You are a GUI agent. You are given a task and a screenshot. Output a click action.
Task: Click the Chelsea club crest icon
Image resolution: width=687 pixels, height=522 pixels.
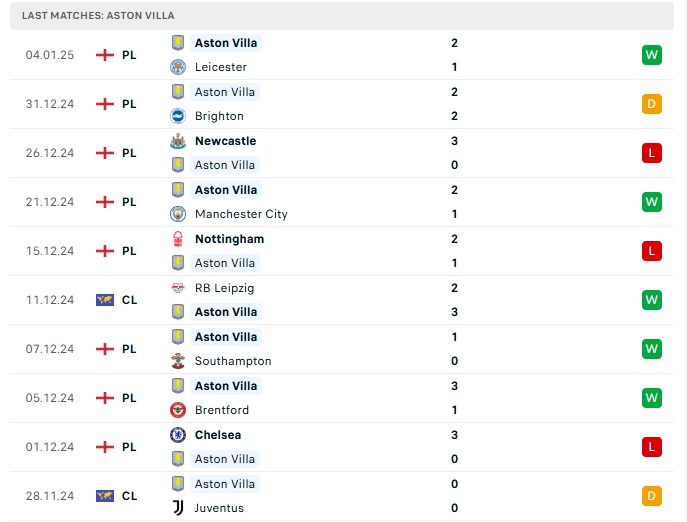[x=178, y=435]
